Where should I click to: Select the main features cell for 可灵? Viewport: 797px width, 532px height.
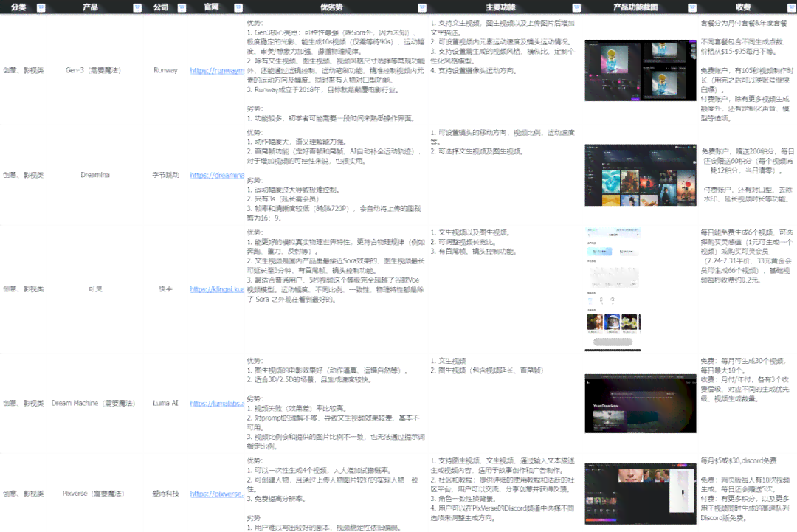pos(503,289)
